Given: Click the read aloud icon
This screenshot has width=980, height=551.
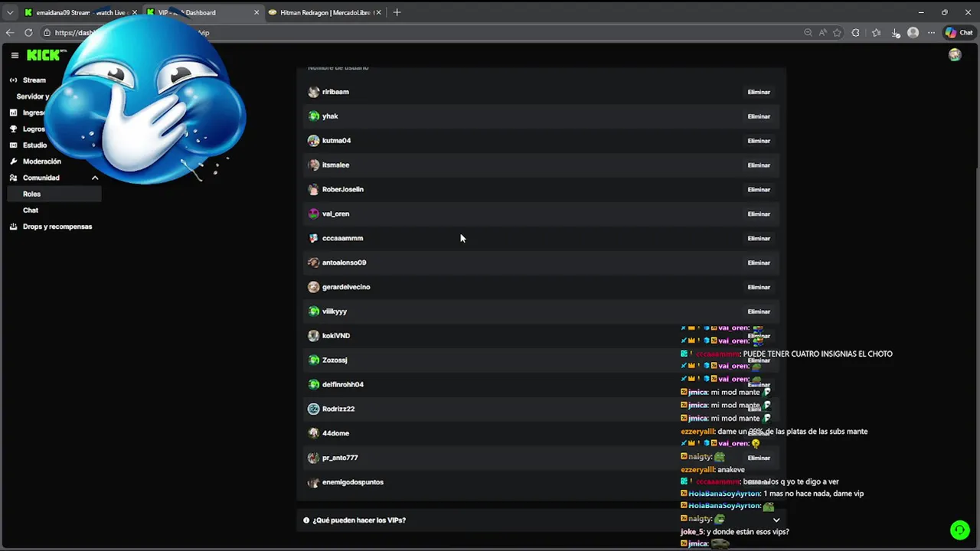Looking at the screenshot, I should pyautogui.click(x=822, y=33).
